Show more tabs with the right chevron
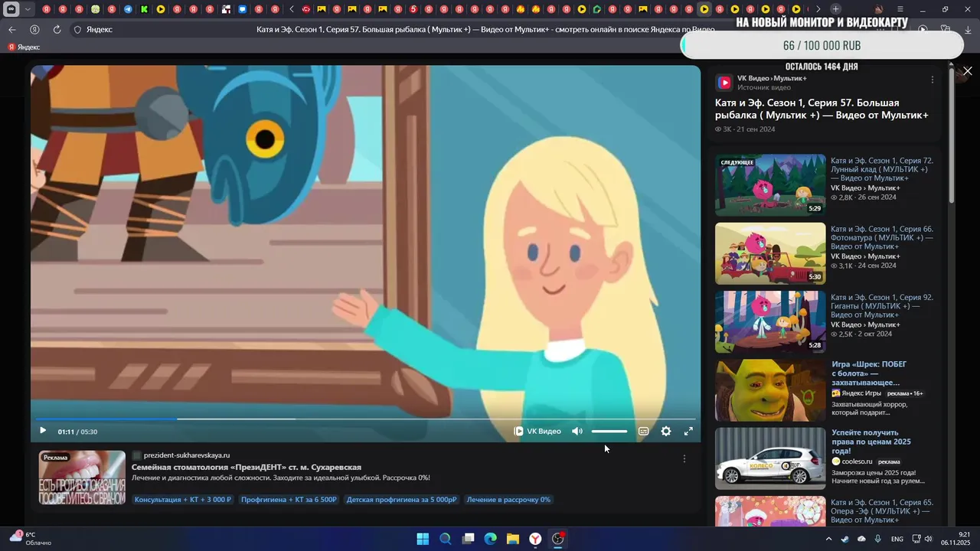980x551 pixels. pos(818,9)
